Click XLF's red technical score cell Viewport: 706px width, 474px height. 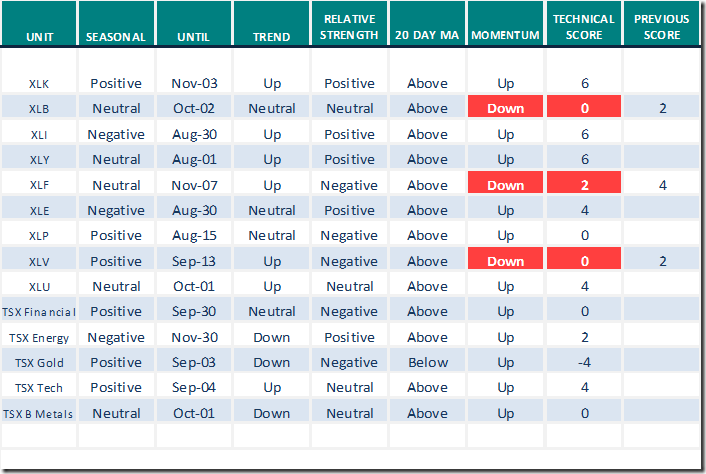click(x=584, y=184)
